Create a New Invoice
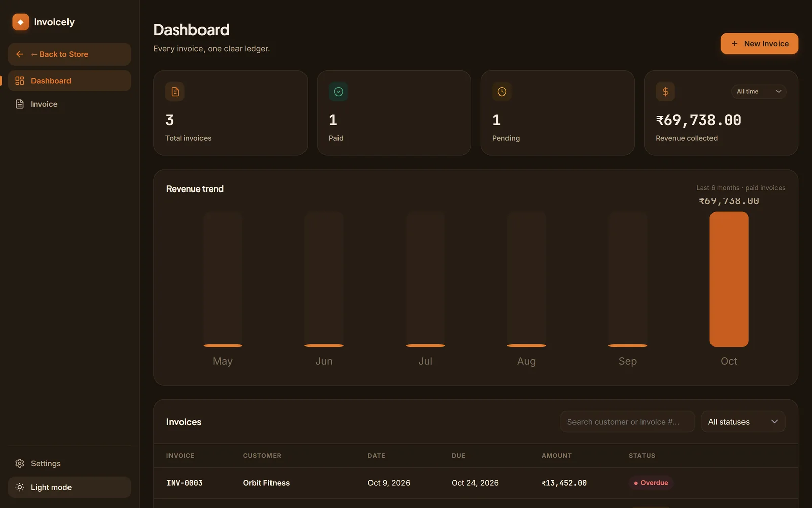Screen dimensions: 812x508 click(x=759, y=44)
